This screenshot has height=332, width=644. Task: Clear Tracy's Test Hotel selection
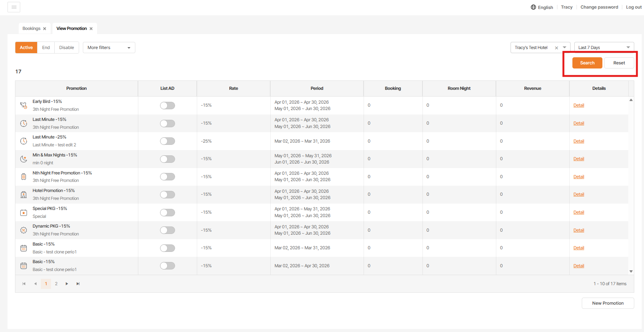(x=556, y=48)
